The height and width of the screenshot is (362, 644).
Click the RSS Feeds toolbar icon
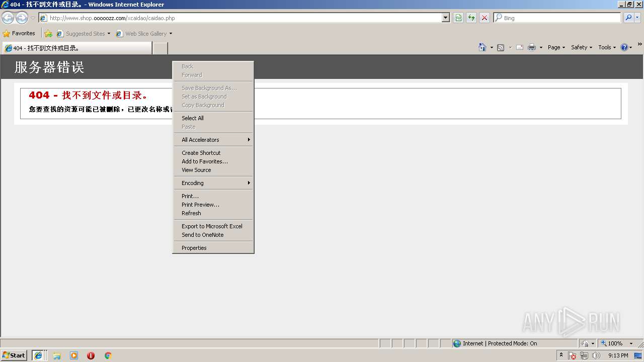501,47
